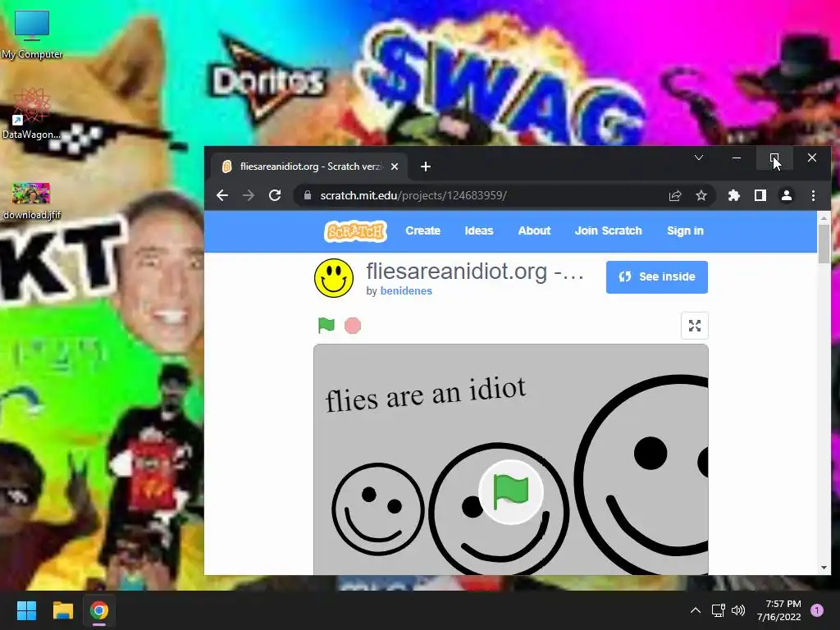
Task: Click the Chrome forward arrow
Action: tap(249, 195)
